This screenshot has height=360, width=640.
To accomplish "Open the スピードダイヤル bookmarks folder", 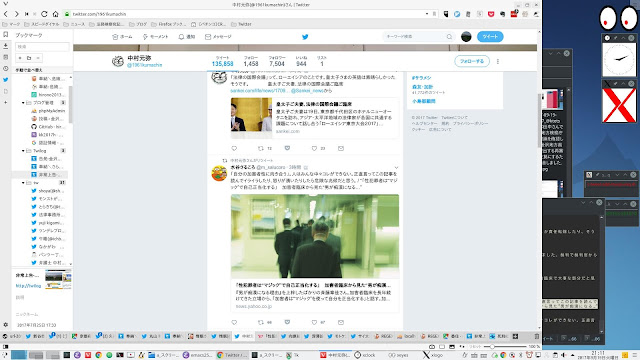I will tap(41, 24).
